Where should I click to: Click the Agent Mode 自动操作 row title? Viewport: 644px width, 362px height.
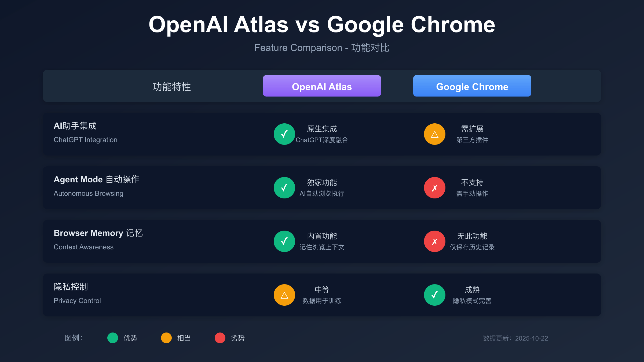[96, 179]
